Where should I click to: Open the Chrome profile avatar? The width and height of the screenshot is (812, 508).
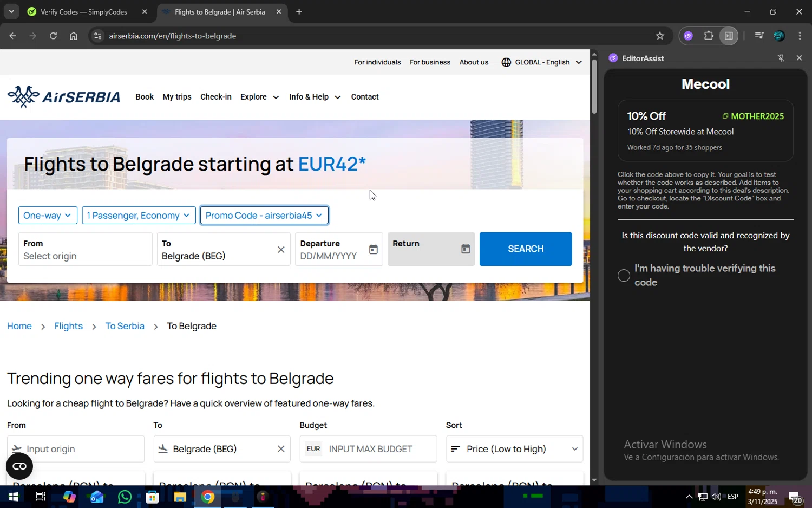tap(779, 36)
